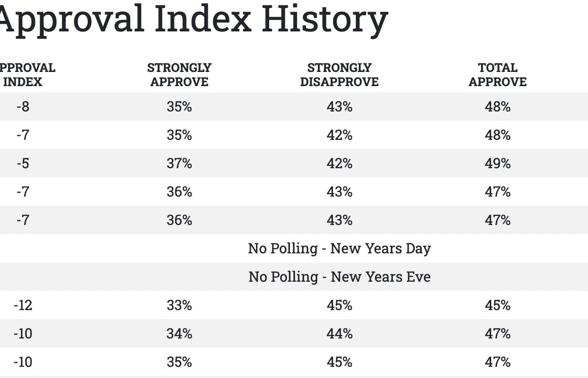This screenshot has width=588, height=378.
Task: Click the Strongly Approve column header
Action: [179, 74]
